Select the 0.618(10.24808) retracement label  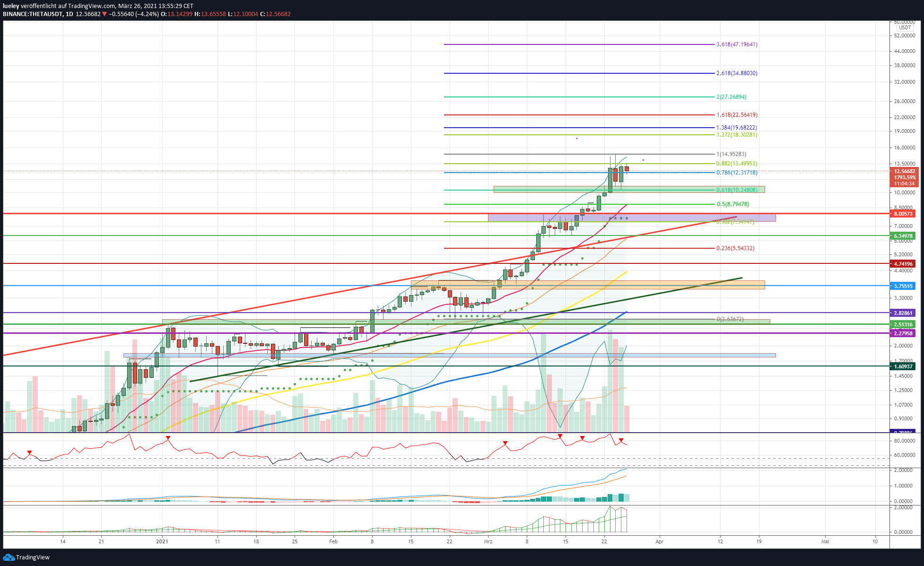(x=737, y=190)
